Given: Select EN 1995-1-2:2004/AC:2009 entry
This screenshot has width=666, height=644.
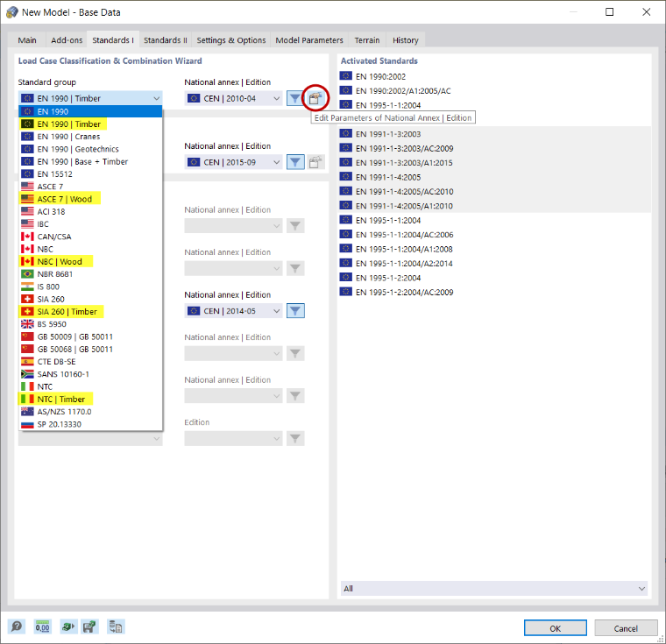Looking at the screenshot, I should coord(495,293).
